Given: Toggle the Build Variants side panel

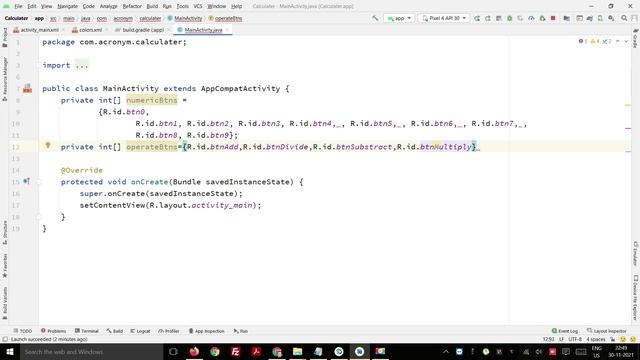Looking at the screenshot, I should point(5,303).
